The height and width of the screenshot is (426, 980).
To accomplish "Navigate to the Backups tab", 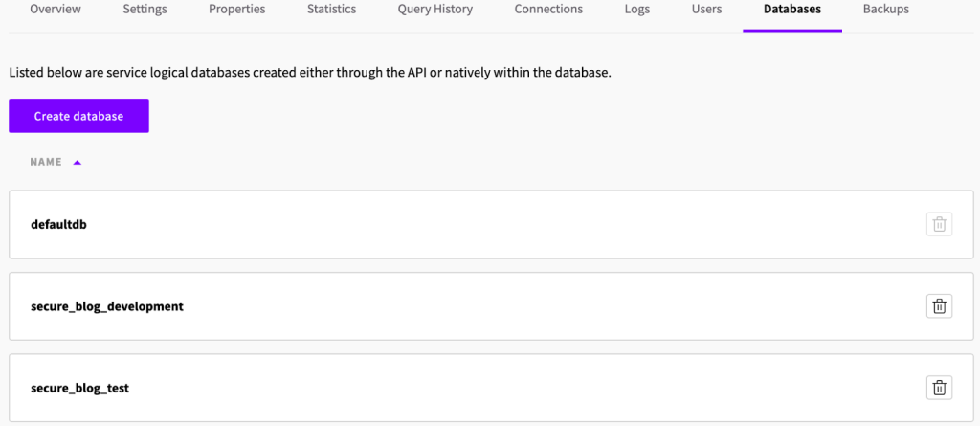I will click(885, 10).
